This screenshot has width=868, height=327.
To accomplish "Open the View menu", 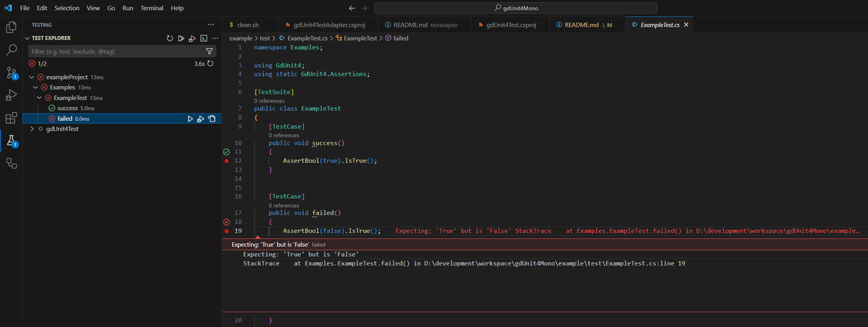I will coord(93,7).
